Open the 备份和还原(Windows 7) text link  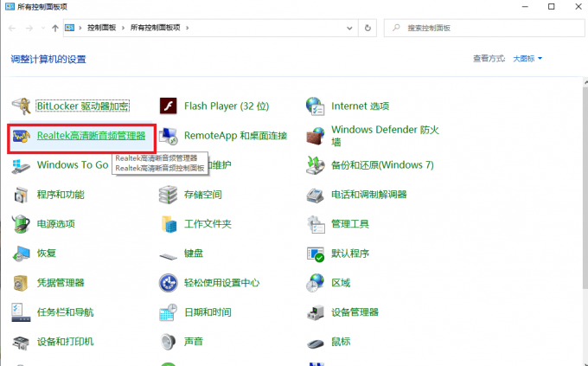(x=382, y=165)
